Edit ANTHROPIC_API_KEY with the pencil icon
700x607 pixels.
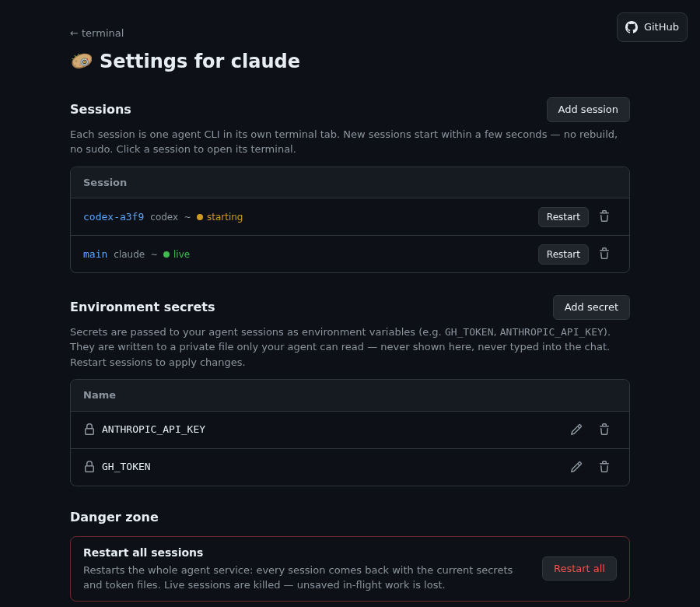tap(576, 430)
